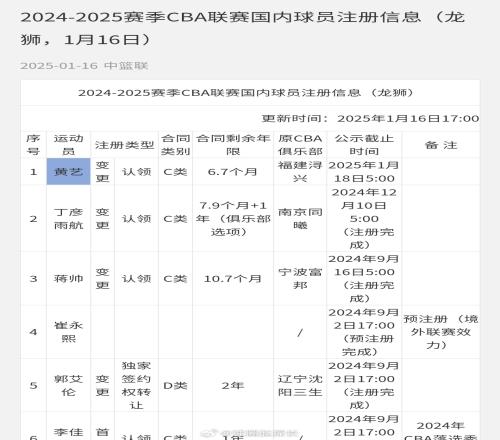
Task: Click the 2025-01-16 publish date
Action: point(59,66)
